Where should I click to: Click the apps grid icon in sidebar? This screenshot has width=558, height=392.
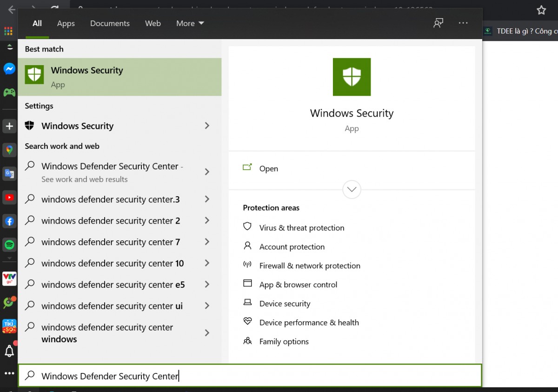coord(8,31)
